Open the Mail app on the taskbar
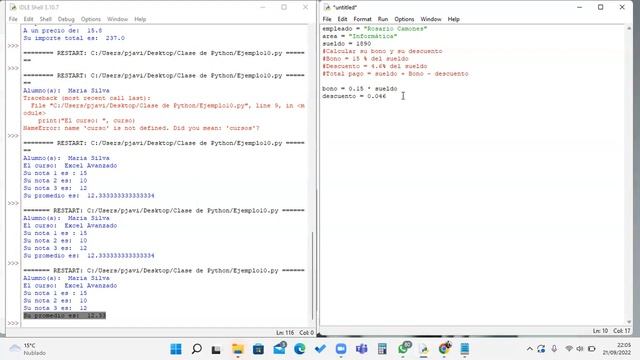 click(280, 349)
